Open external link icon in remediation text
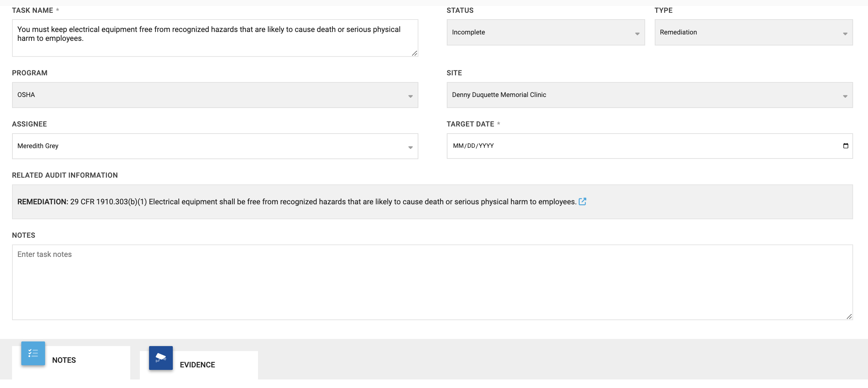 [582, 201]
